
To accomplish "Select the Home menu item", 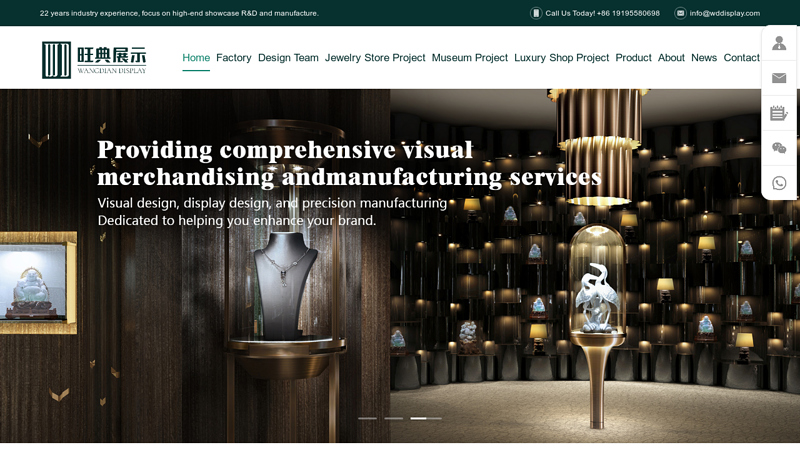I will [196, 58].
